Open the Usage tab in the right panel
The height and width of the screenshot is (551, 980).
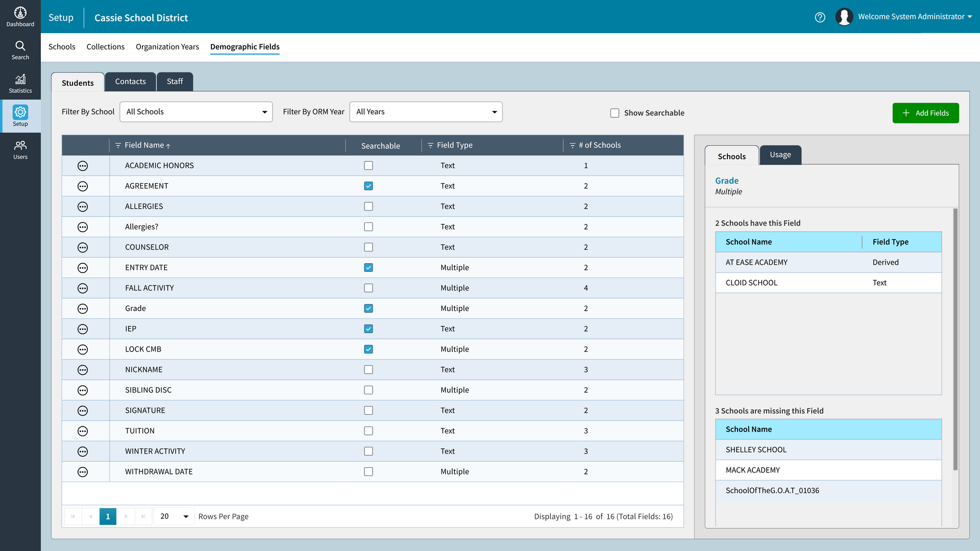tap(780, 155)
